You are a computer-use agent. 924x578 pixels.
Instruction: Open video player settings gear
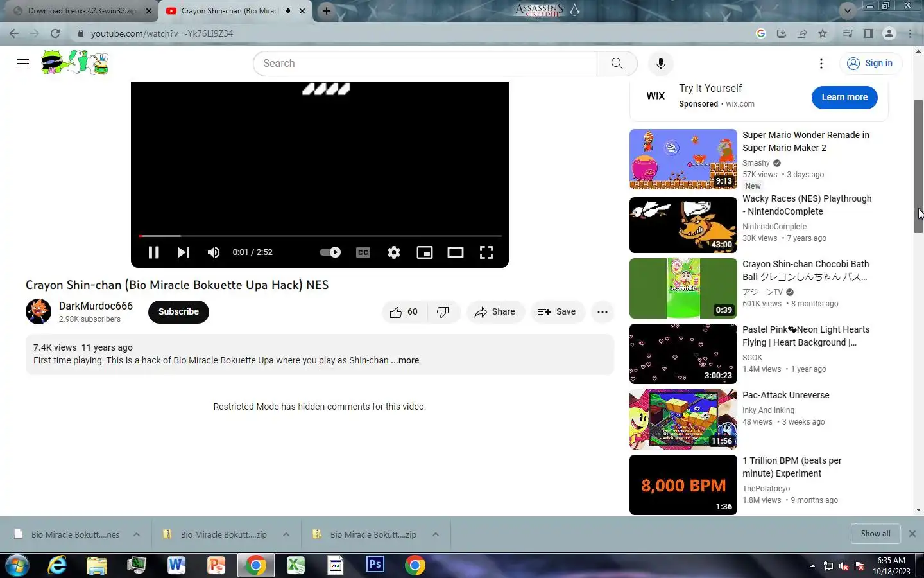tap(394, 252)
